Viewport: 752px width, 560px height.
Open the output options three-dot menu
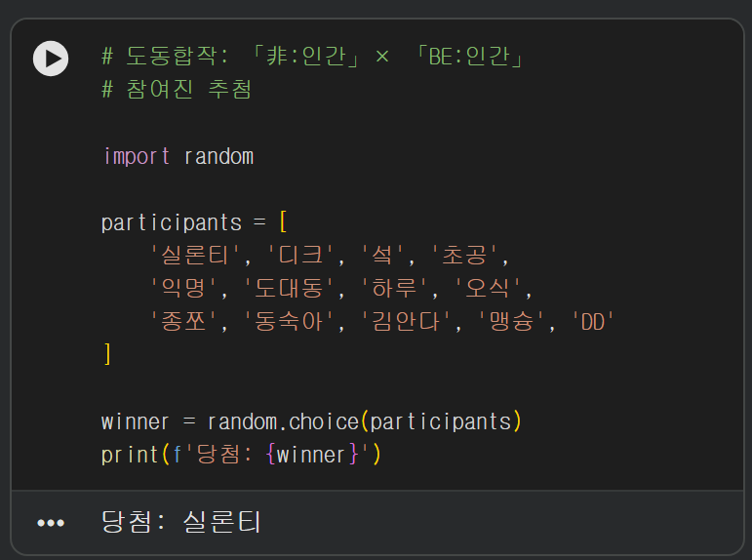51,523
